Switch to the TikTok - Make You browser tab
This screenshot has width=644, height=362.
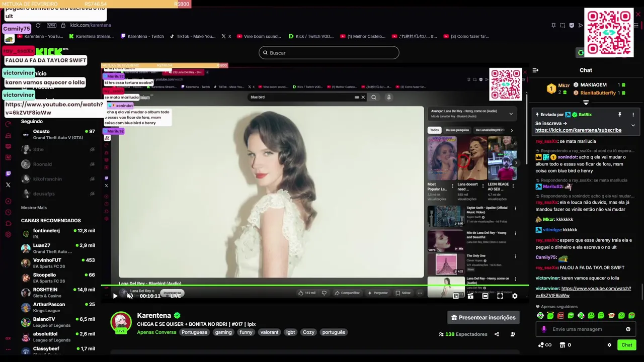point(192,36)
